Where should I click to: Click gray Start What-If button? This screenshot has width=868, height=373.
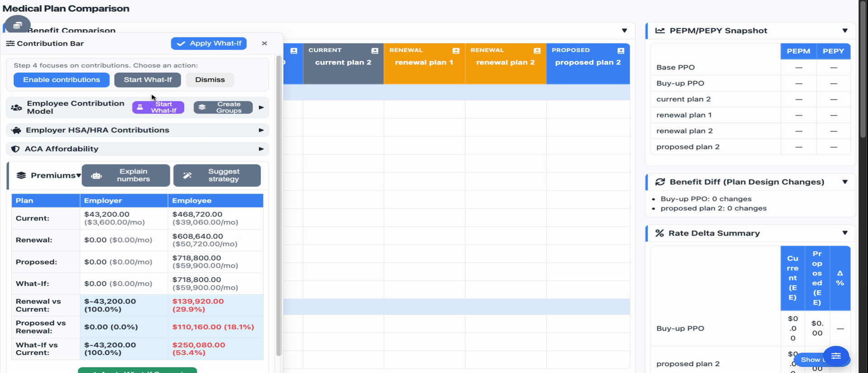147,80
